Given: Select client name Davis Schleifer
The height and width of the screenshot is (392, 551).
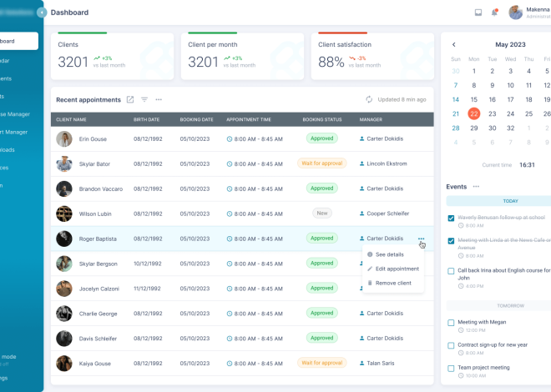Looking at the screenshot, I should [98, 339].
